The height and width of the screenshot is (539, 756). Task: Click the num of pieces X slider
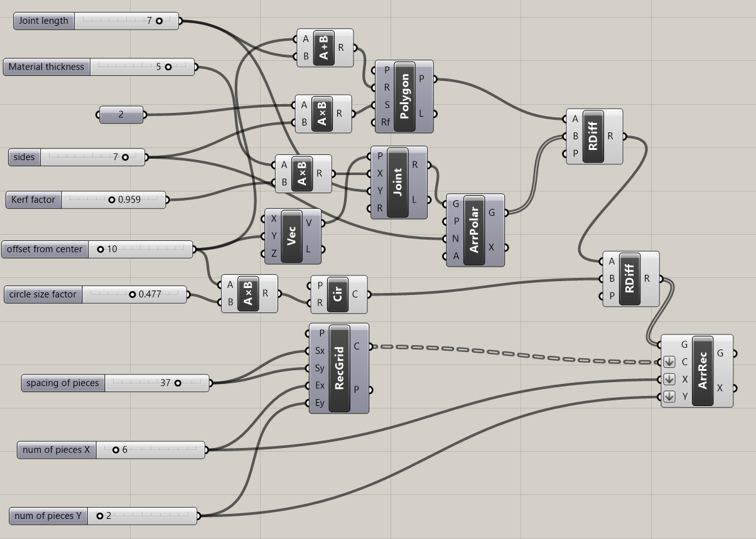[x=111, y=450]
